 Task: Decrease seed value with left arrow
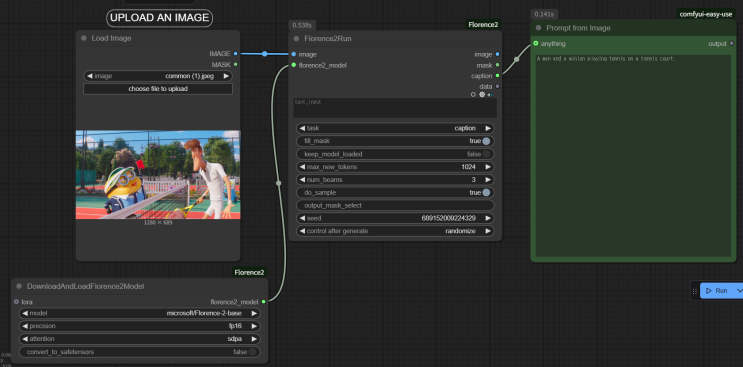coord(302,218)
